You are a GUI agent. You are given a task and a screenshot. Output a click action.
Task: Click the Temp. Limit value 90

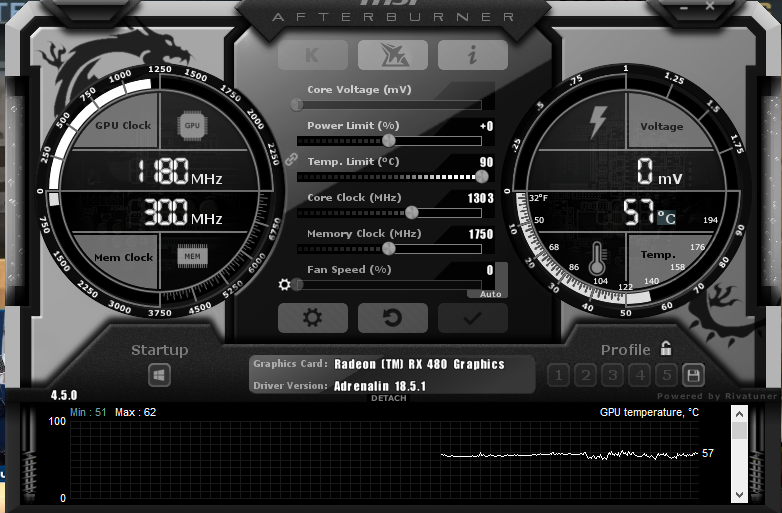(x=486, y=162)
